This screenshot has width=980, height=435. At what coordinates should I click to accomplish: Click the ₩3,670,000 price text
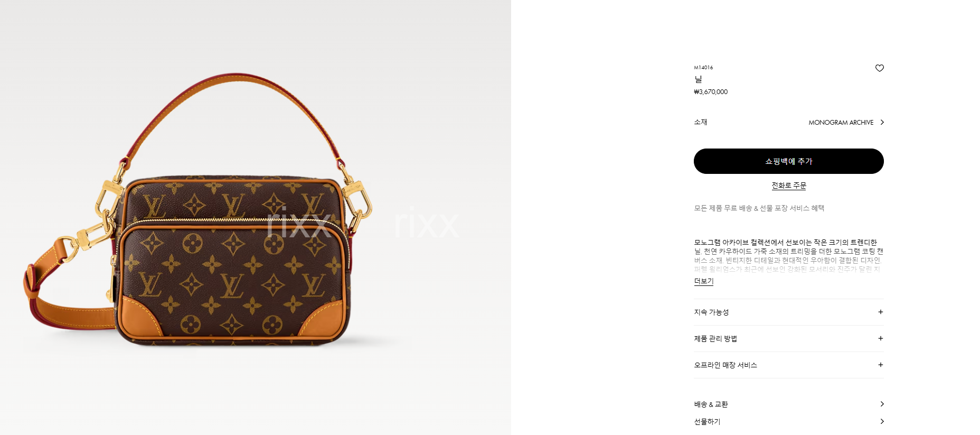(711, 92)
